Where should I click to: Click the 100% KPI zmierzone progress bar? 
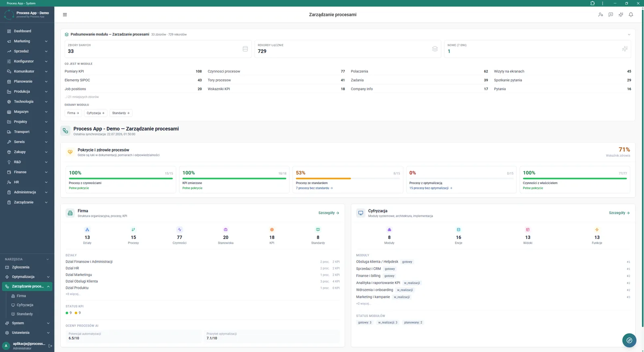(234, 178)
